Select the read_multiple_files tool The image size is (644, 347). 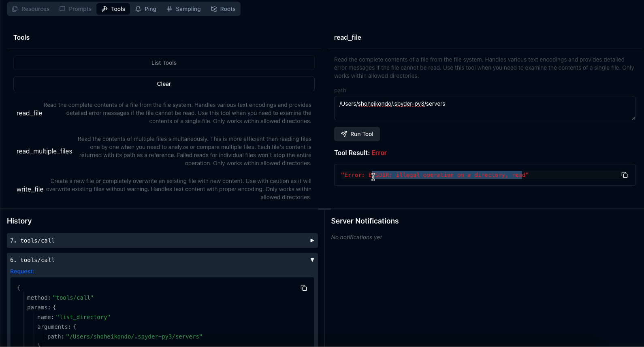(44, 151)
